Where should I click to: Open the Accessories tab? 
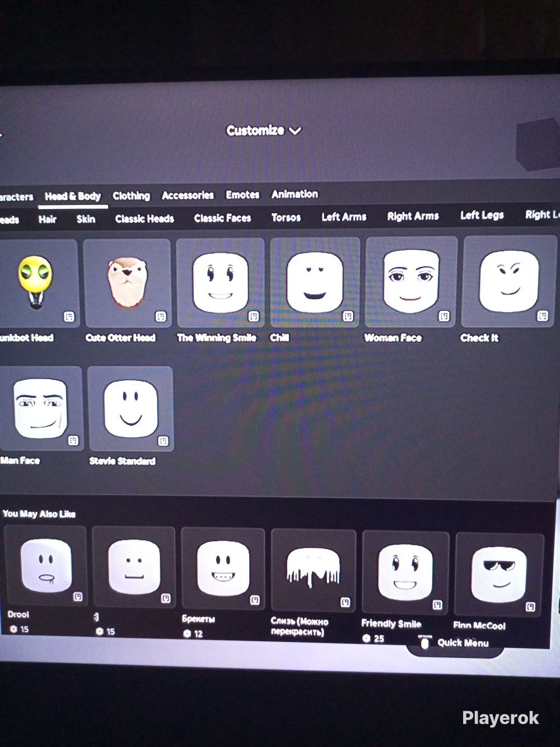tap(188, 195)
